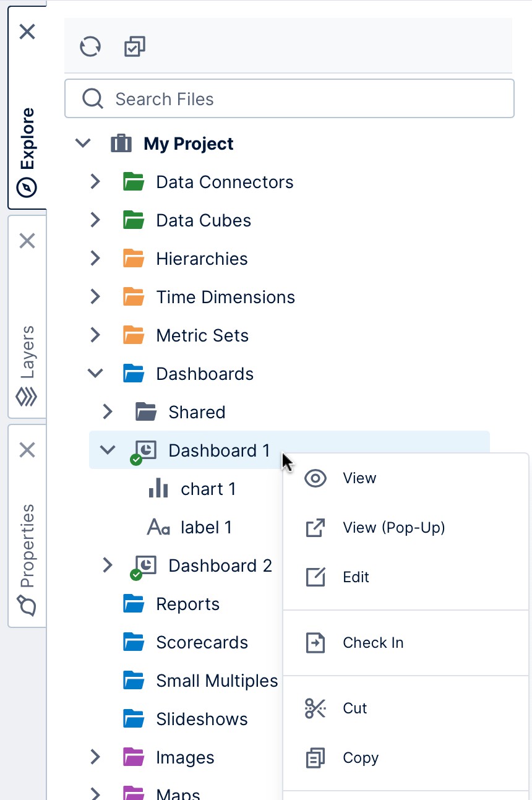Open the Shared folder under Dashboards
The image size is (532, 800).
(x=196, y=412)
